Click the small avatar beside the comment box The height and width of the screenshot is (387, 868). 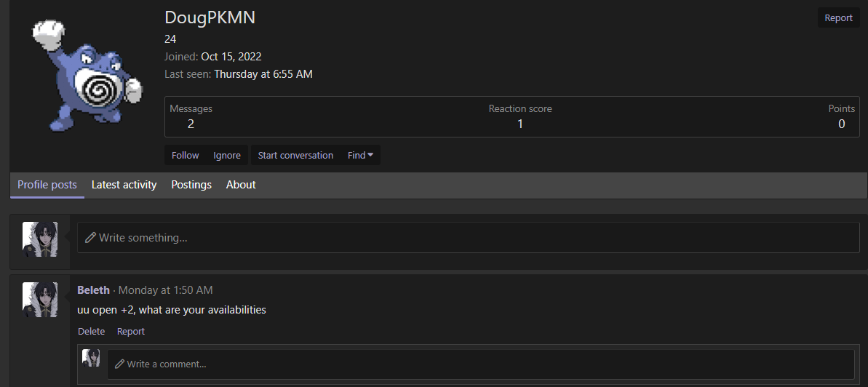click(92, 358)
